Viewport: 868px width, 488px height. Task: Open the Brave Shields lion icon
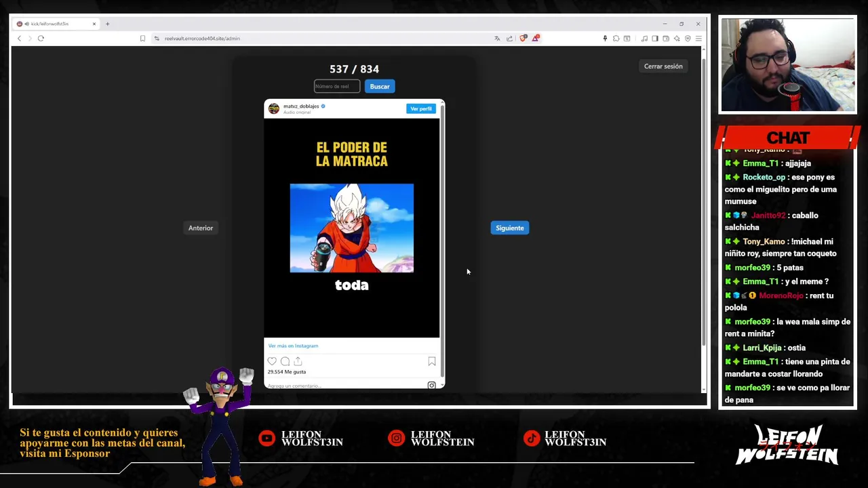(x=523, y=39)
